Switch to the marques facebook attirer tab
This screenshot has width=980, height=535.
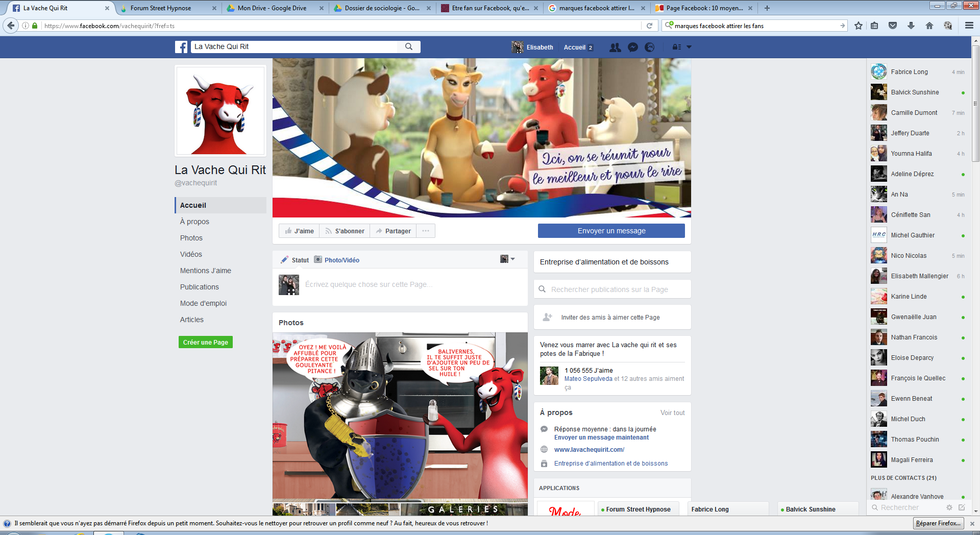[596, 8]
